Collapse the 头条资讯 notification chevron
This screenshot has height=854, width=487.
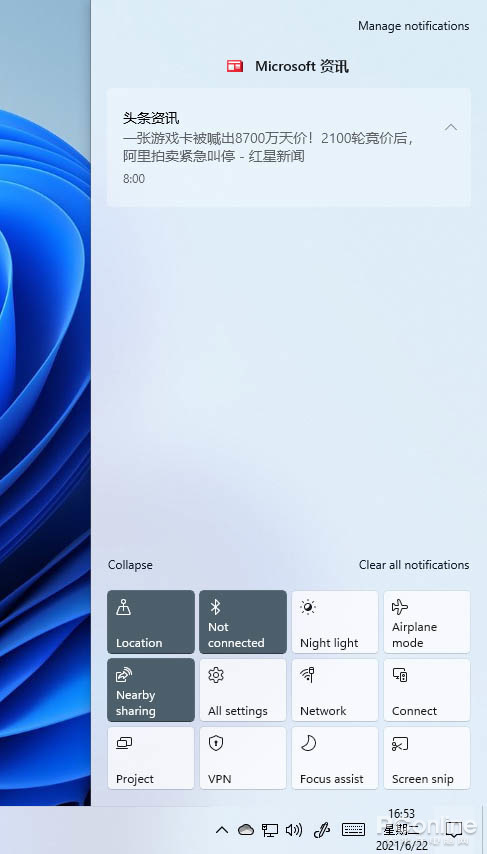pyautogui.click(x=451, y=127)
